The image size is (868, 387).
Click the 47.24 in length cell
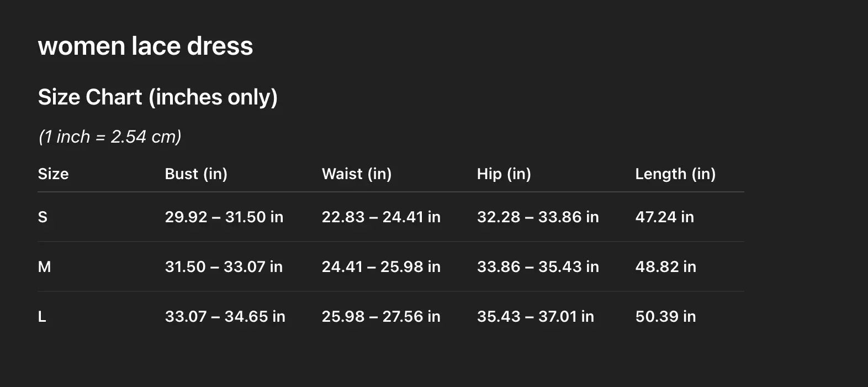pyautogui.click(x=664, y=217)
